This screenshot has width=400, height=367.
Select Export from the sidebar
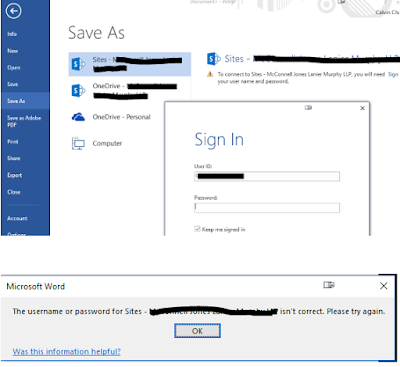click(15, 175)
